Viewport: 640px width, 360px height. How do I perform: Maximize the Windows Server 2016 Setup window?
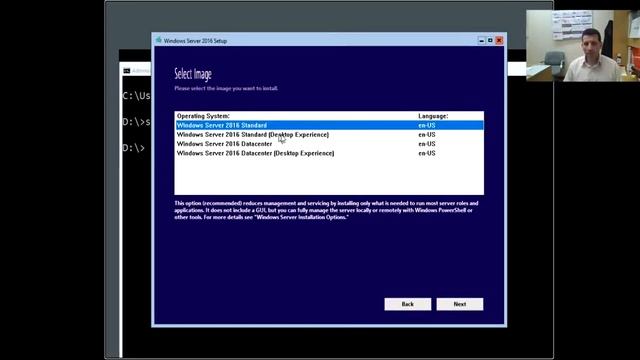pos(490,40)
